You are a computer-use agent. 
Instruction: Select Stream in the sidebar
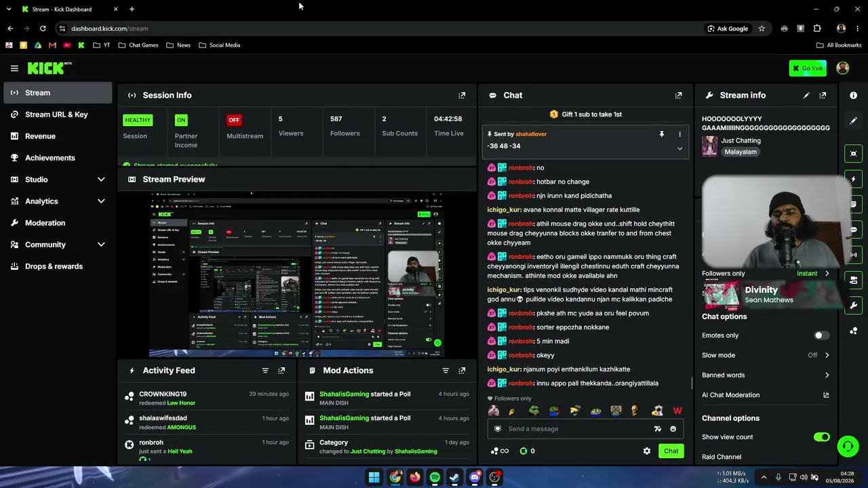point(58,93)
